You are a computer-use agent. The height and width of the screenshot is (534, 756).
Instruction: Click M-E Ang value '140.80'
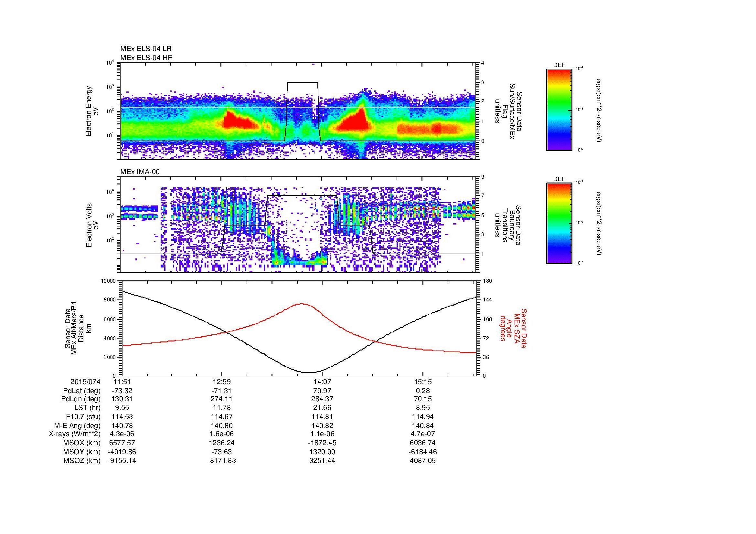click(222, 426)
